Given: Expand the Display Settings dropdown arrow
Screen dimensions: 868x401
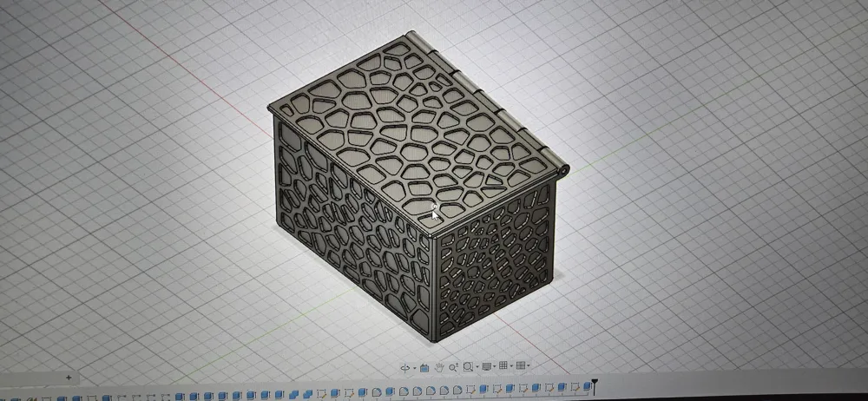Looking at the screenshot, I should (x=495, y=366).
